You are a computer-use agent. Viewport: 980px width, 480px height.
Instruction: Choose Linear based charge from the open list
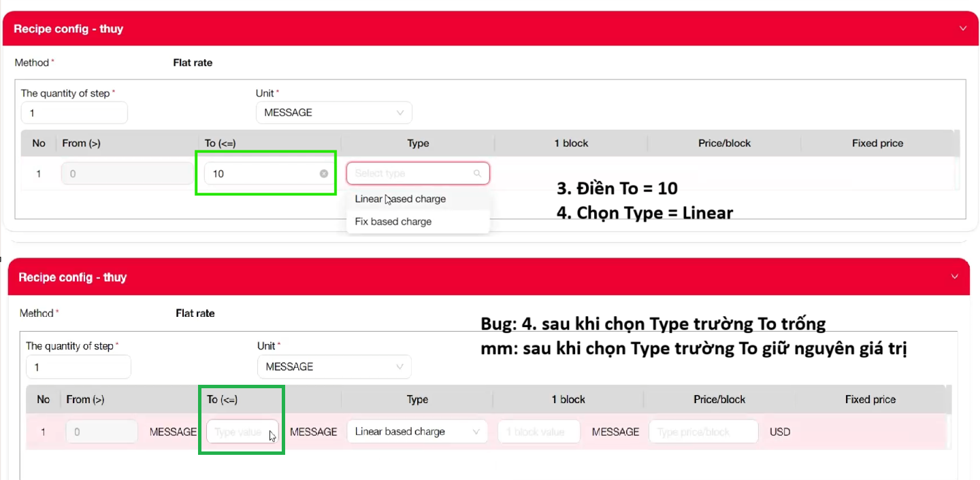[400, 199]
